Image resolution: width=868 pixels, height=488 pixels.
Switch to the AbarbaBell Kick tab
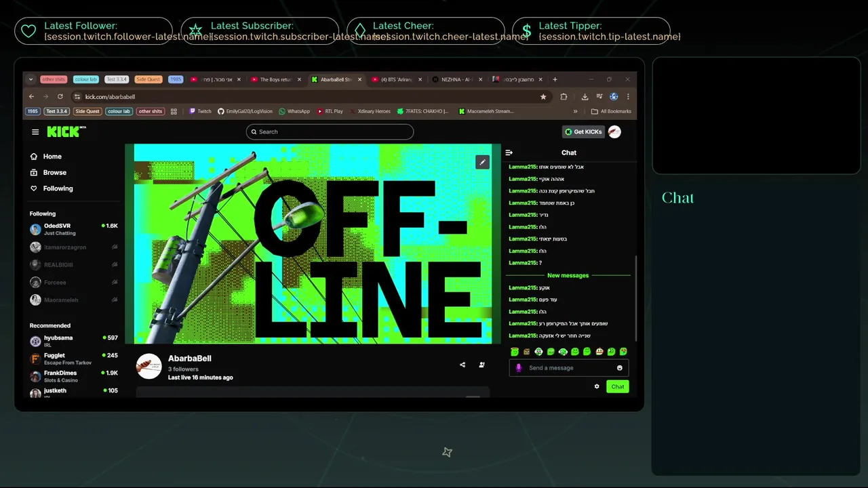tap(338, 79)
